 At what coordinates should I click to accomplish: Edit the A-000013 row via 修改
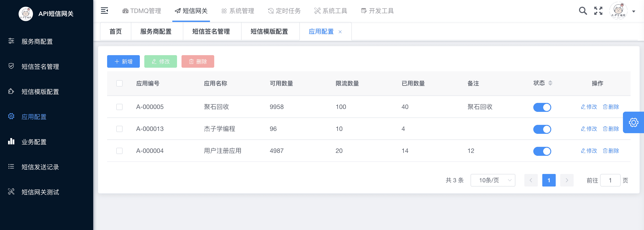[589, 129]
